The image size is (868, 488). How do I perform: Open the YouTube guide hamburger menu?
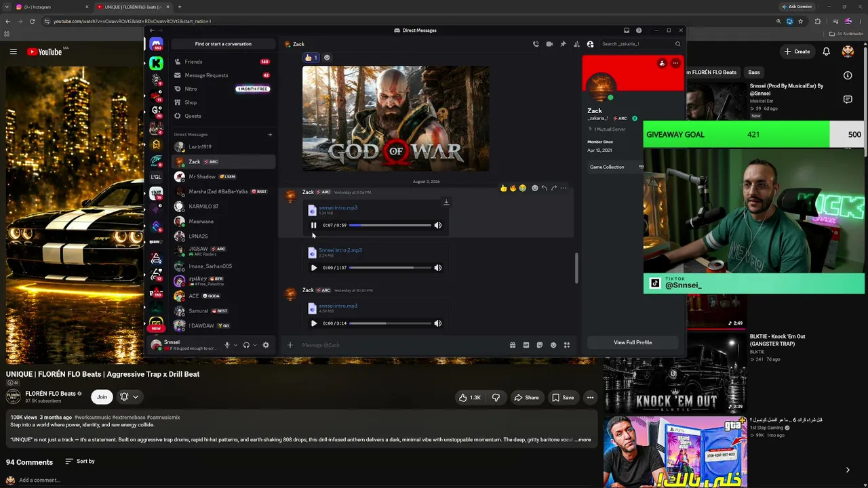(13, 52)
